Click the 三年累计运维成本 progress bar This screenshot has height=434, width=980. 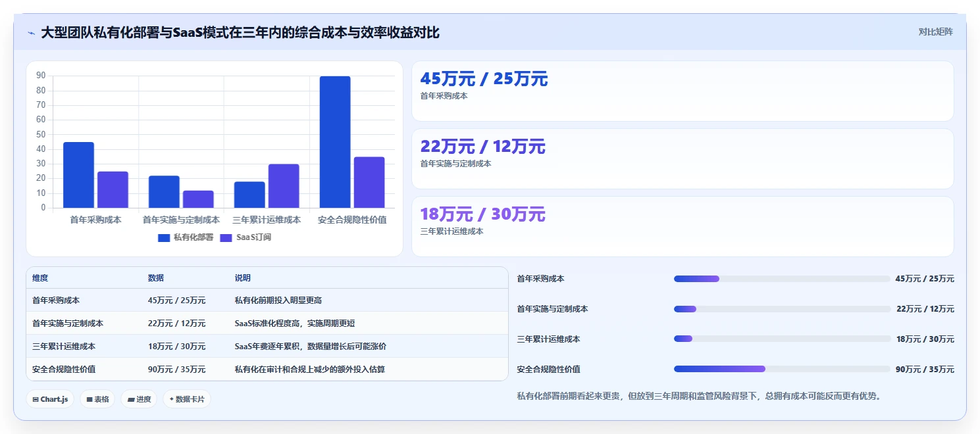click(782, 339)
